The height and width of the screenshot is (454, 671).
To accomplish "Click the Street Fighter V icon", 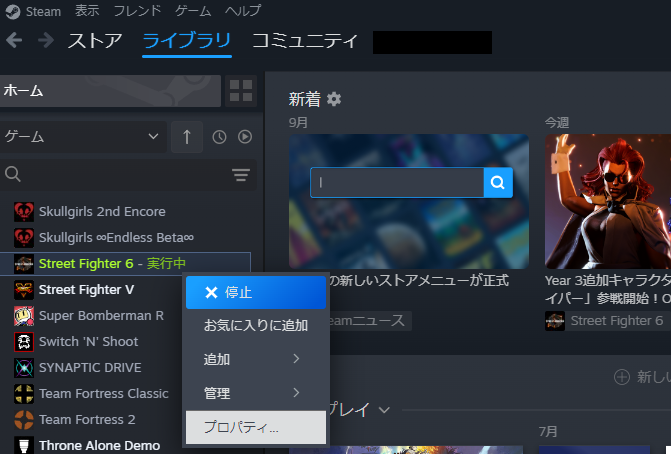I will click(x=24, y=290).
